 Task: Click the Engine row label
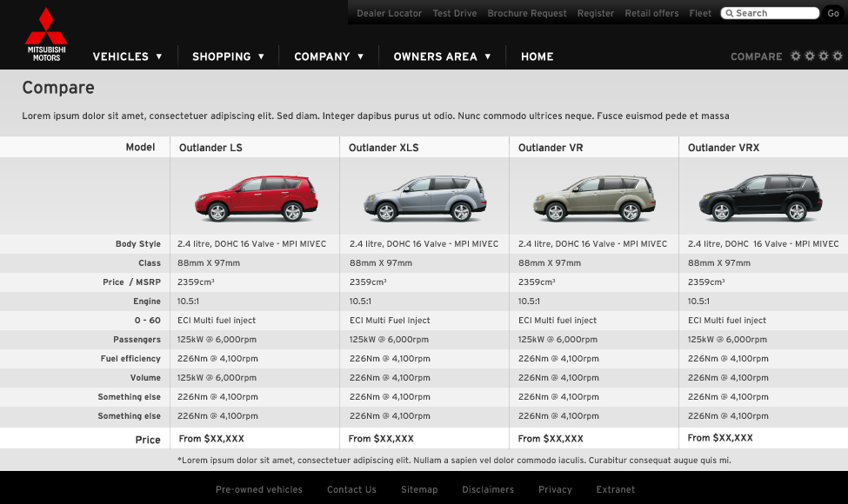click(147, 301)
